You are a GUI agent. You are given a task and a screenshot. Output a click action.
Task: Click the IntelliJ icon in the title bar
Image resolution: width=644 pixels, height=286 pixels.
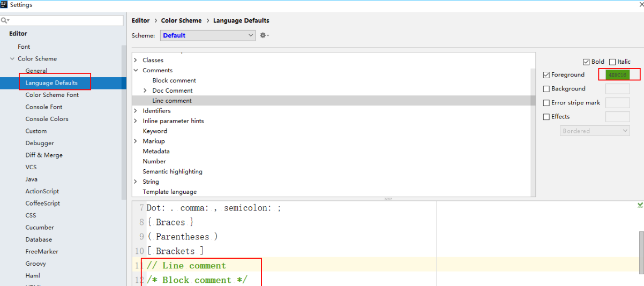click(x=4, y=5)
